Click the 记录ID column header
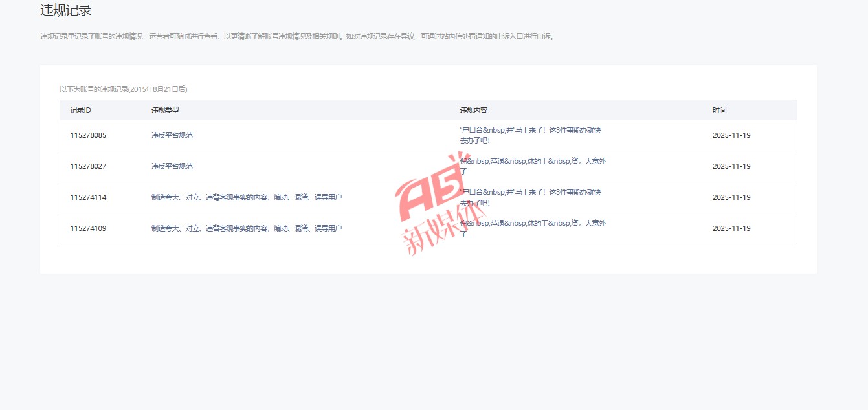This screenshot has width=868, height=410. [x=81, y=110]
